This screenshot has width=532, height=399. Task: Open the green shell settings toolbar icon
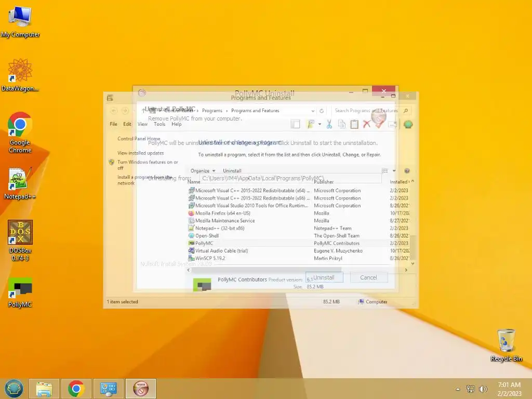coord(408,124)
